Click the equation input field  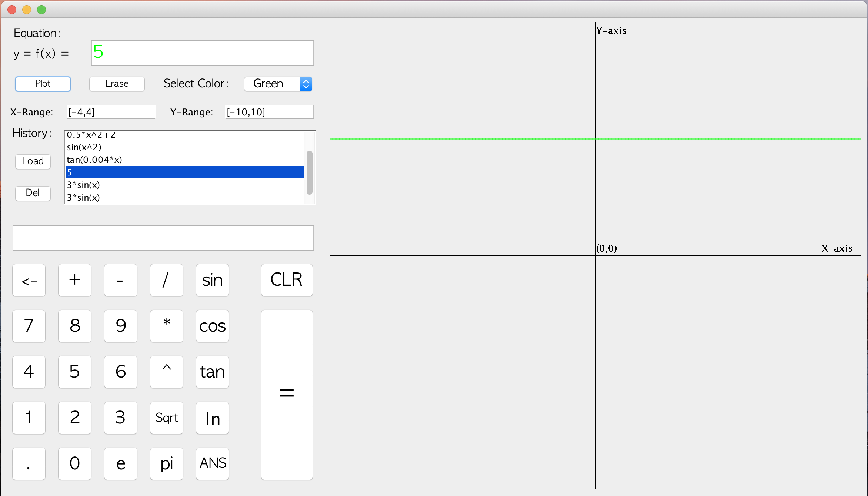tap(202, 53)
